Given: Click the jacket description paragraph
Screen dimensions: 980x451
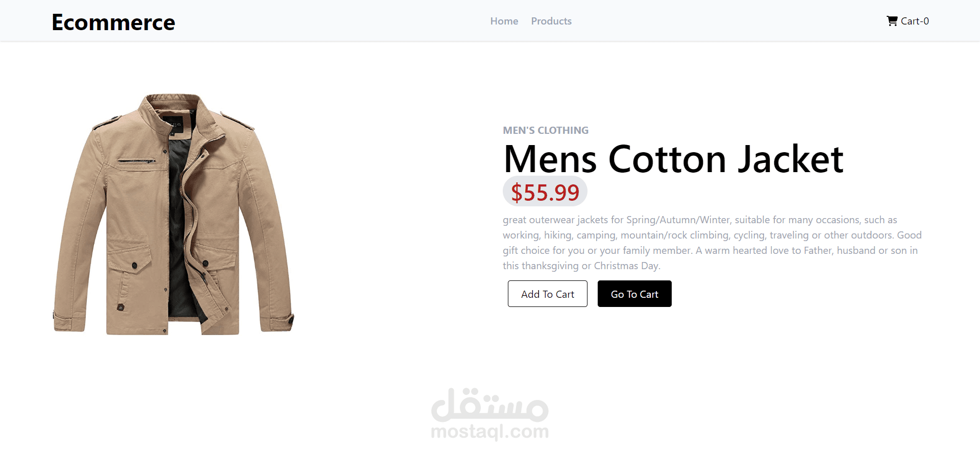Looking at the screenshot, I should (x=712, y=243).
